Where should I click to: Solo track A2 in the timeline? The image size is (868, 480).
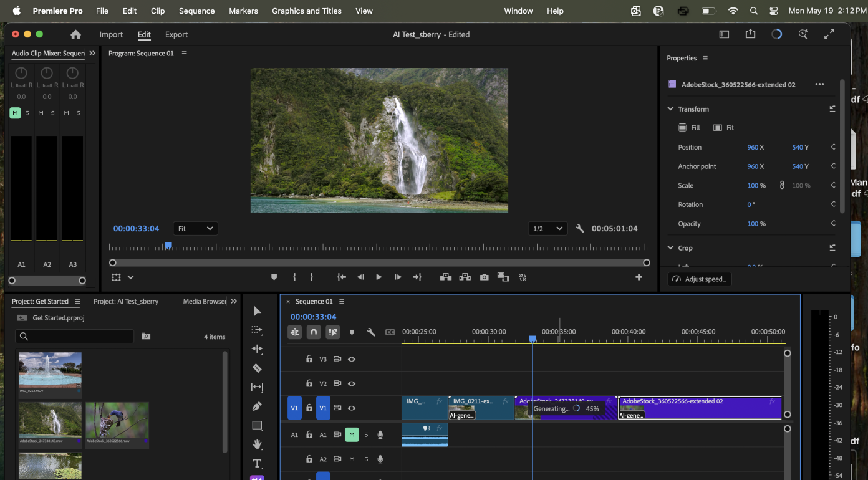(x=366, y=459)
